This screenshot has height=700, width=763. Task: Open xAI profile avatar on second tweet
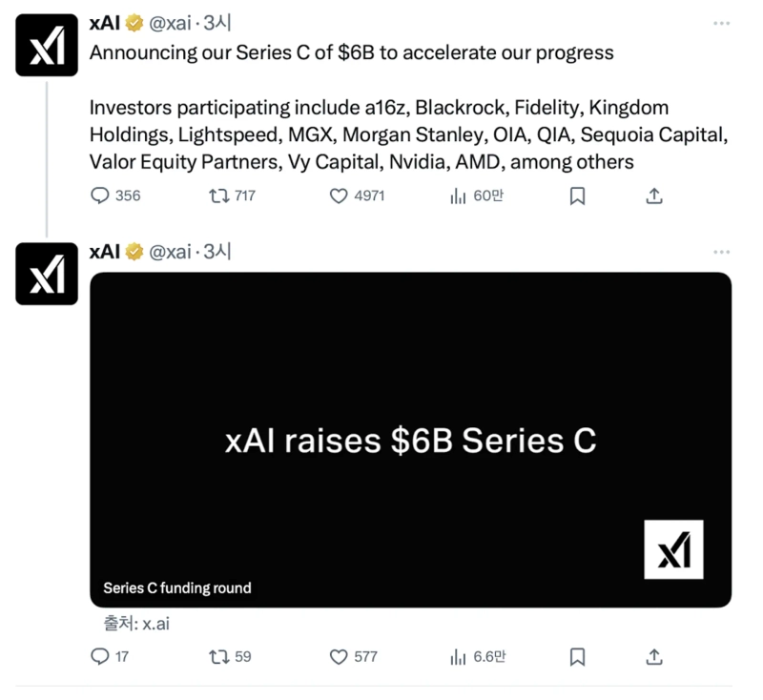tap(47, 274)
